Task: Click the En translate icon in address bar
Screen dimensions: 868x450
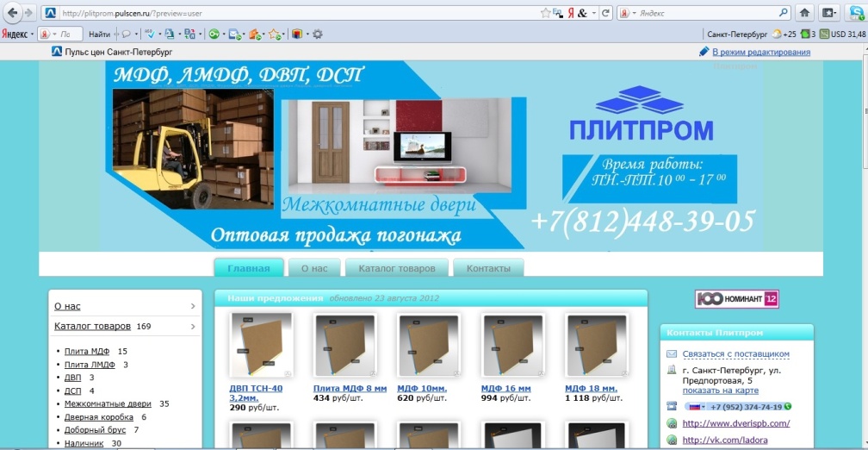Action: click(557, 13)
